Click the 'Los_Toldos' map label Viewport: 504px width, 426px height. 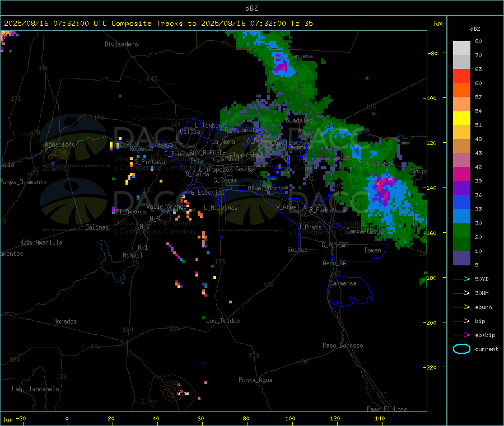click(223, 321)
